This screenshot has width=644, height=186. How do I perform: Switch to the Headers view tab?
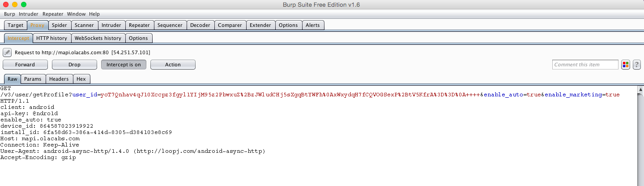click(59, 79)
